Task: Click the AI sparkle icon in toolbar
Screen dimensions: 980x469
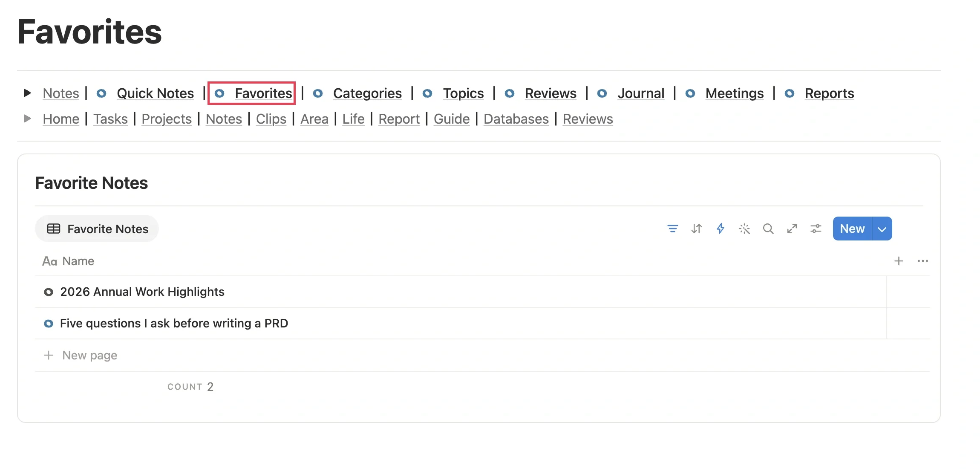Action: click(x=744, y=229)
